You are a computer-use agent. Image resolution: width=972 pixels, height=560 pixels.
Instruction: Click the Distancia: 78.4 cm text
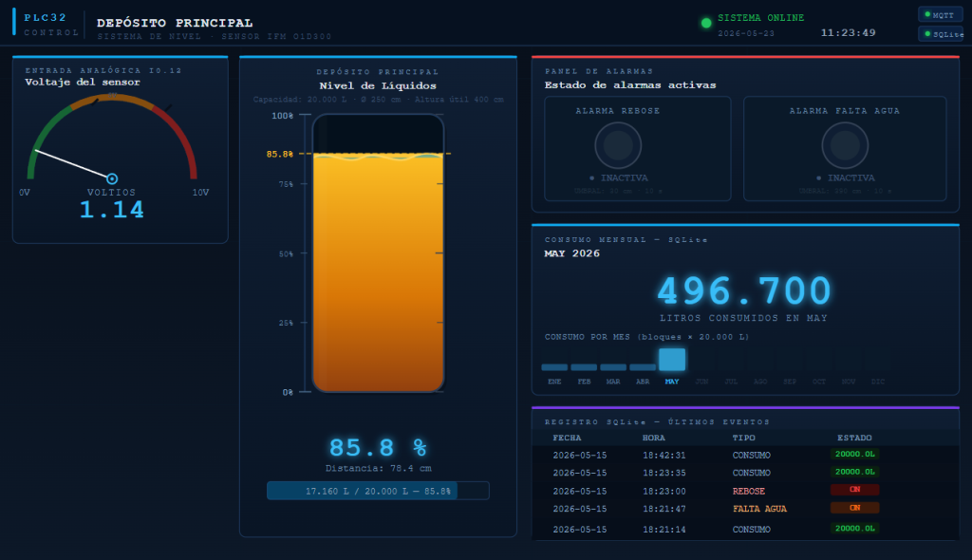(x=378, y=468)
